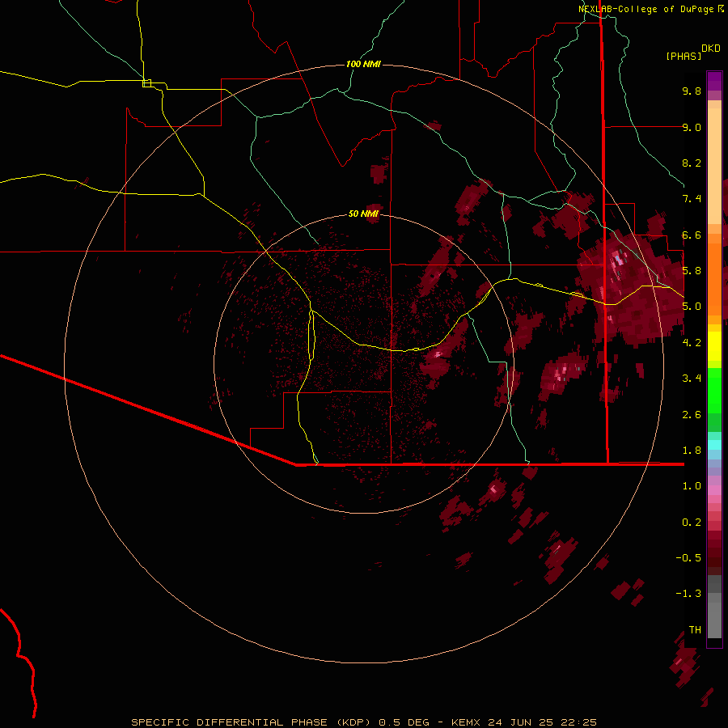728x728 pixels.
Task: Click the 50 NMI range ring label
Action: 363,214
